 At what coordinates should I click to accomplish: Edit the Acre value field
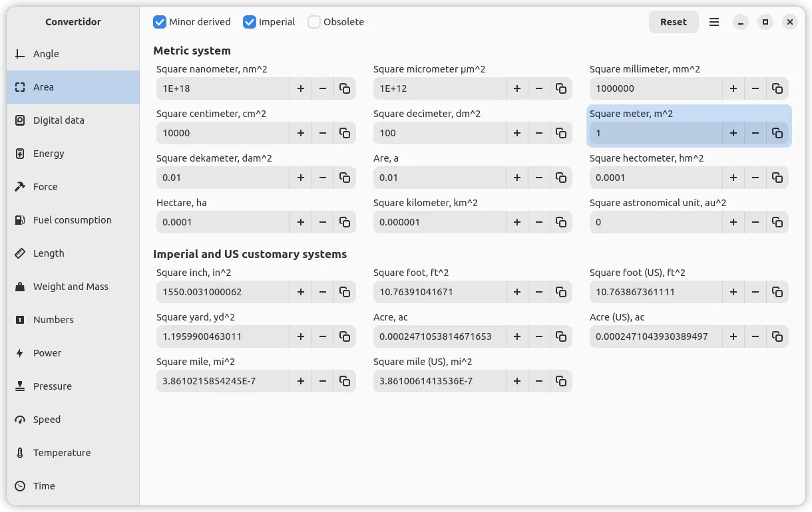coord(439,336)
